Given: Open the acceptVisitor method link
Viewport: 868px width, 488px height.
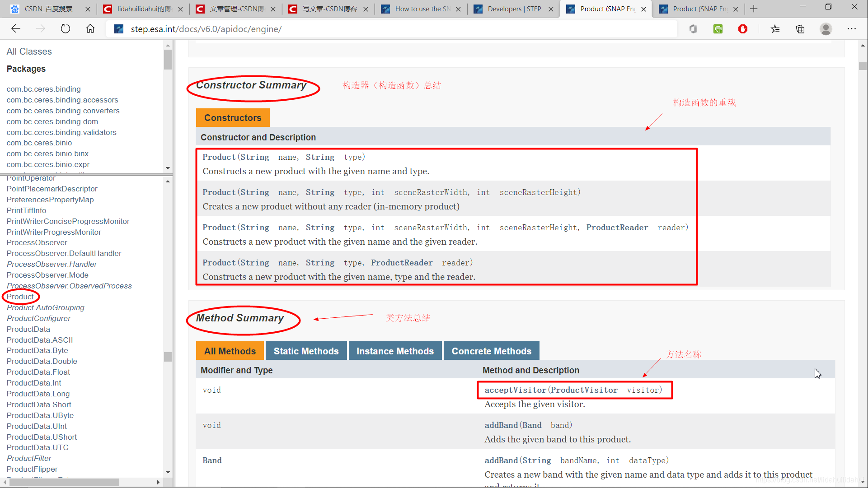Looking at the screenshot, I should coord(515,390).
